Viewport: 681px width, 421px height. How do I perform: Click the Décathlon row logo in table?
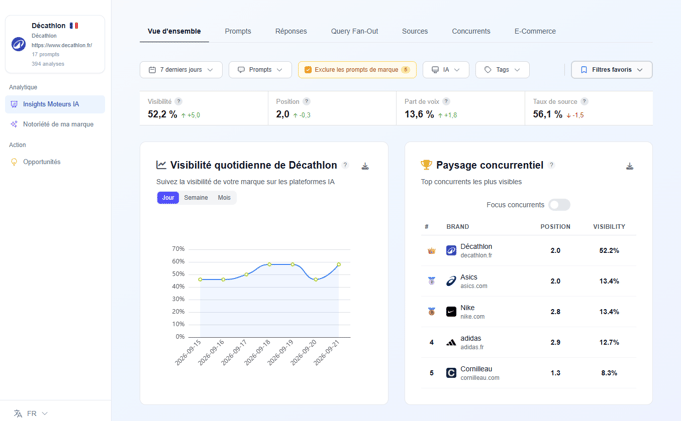coord(451,251)
